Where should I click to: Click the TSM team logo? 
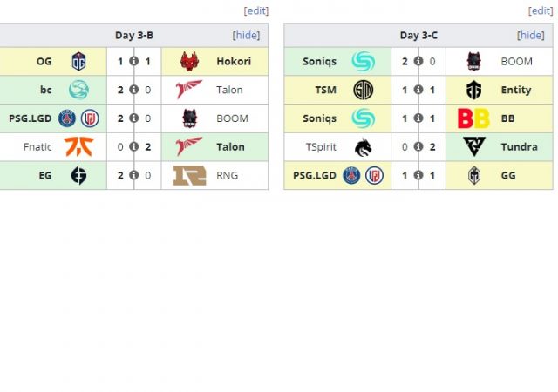363,90
